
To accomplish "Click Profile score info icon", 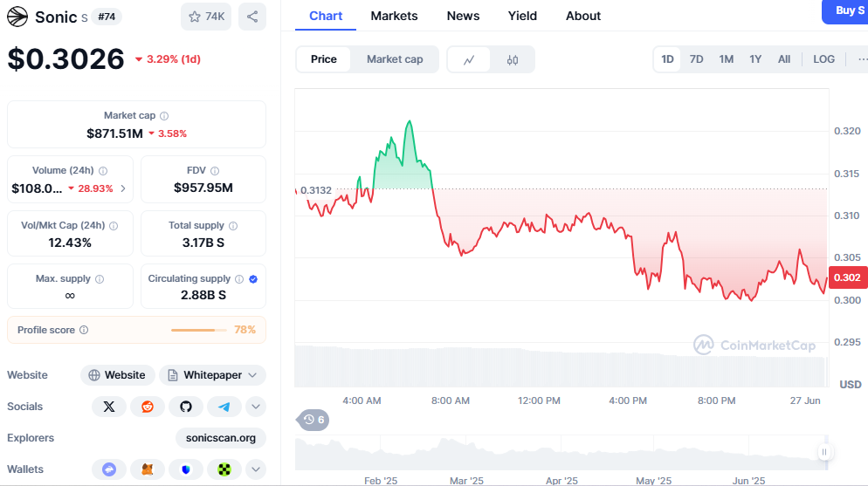I will [x=84, y=330].
